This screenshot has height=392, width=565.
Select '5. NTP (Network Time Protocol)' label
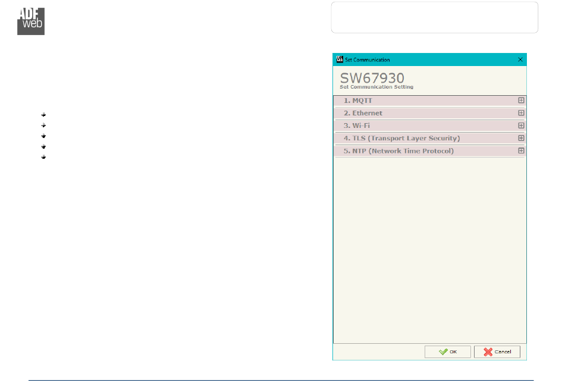coord(398,151)
